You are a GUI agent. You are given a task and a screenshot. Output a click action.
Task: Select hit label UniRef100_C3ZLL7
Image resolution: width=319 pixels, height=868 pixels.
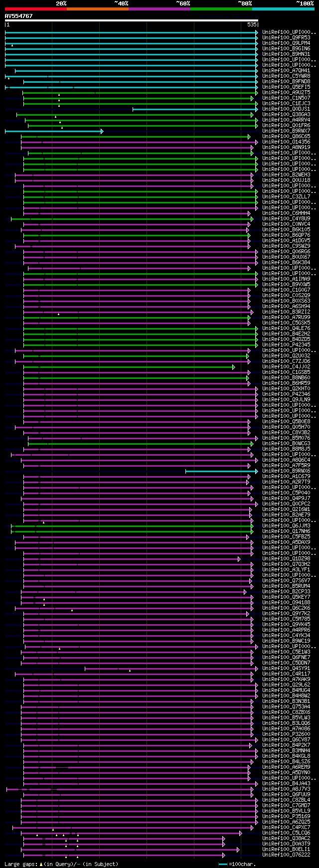[286, 196]
